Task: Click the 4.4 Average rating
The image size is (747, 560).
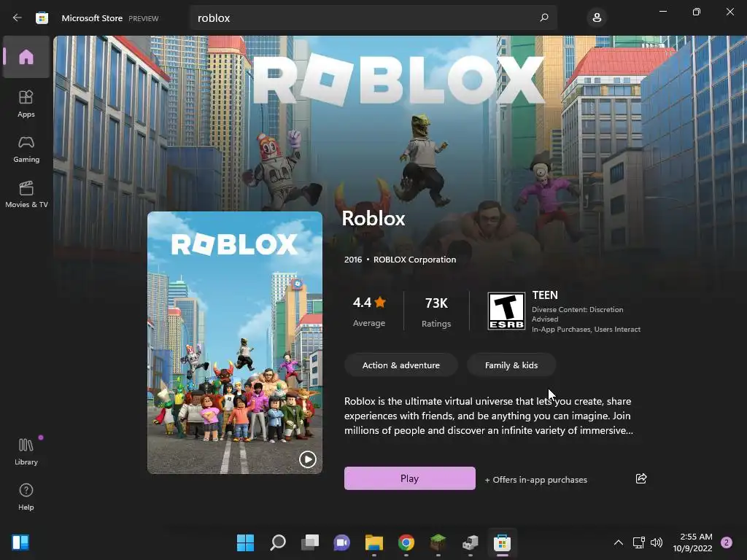Action: (x=369, y=311)
